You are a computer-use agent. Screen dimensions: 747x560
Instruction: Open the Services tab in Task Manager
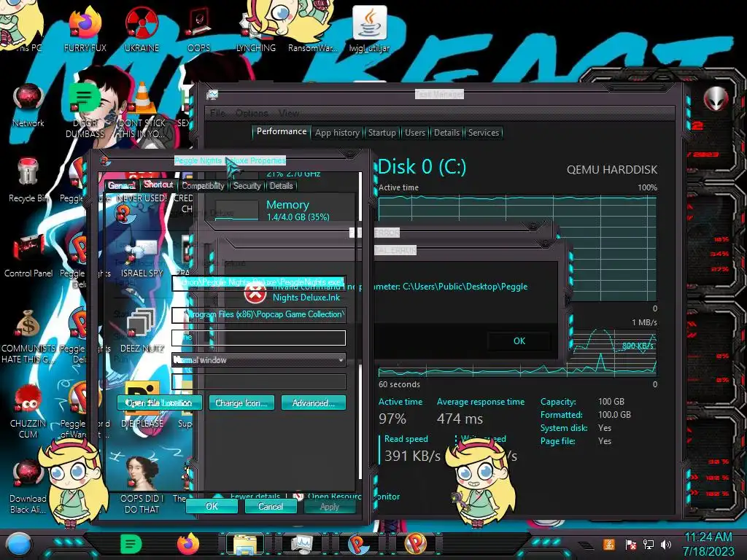tap(484, 133)
